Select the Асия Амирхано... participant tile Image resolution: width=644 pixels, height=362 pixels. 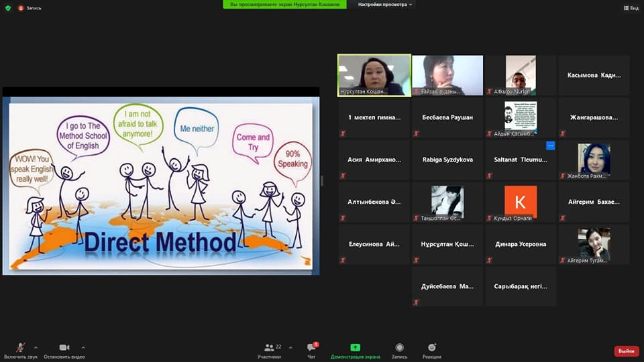coord(374,160)
